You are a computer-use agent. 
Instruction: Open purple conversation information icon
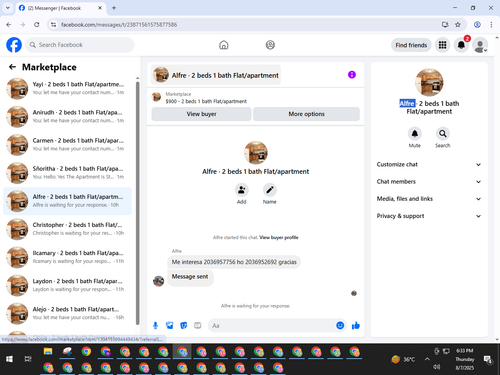352,75
